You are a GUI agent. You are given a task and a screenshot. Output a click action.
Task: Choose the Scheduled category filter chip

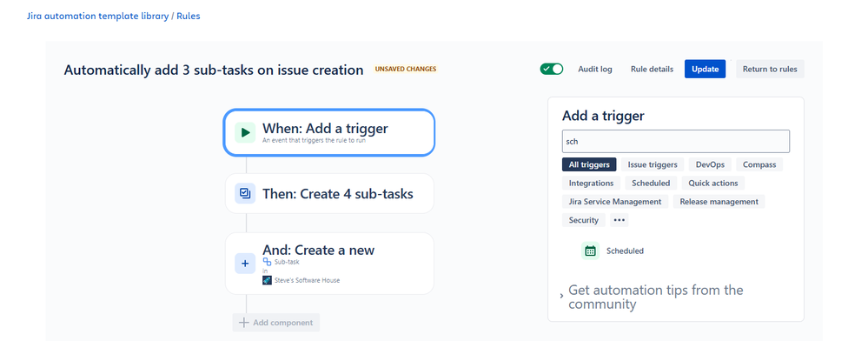(x=651, y=183)
